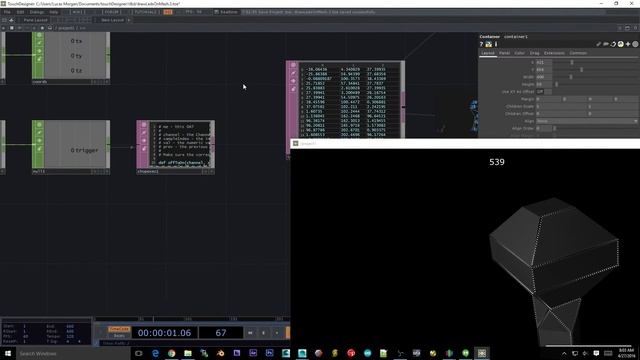Switch to the Common parameter tab
This screenshot has height=360, width=640.
click(x=578, y=53)
